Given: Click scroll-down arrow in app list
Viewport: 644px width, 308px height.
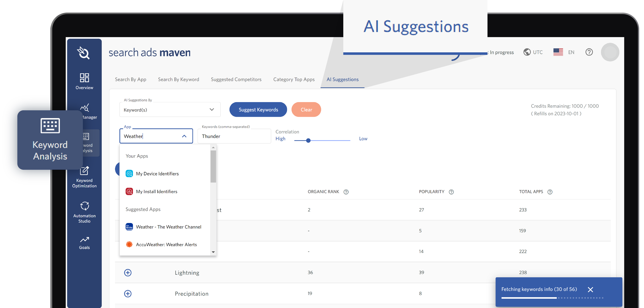Looking at the screenshot, I should coord(213,252).
